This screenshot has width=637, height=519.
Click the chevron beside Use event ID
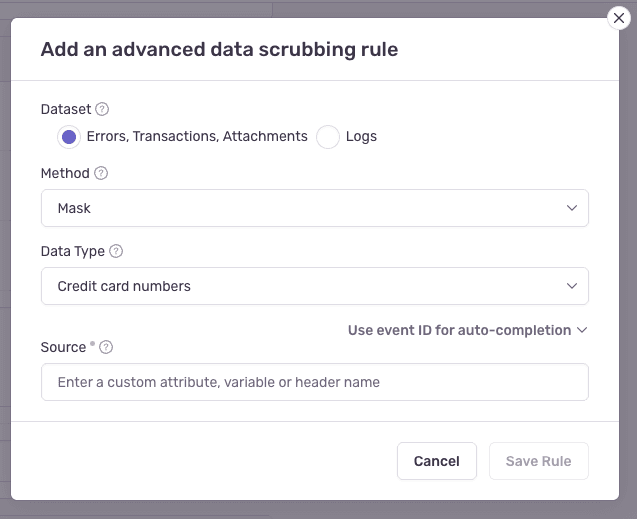(582, 330)
